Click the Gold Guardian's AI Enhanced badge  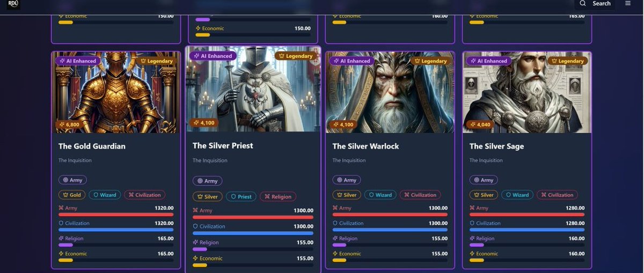[78, 61]
